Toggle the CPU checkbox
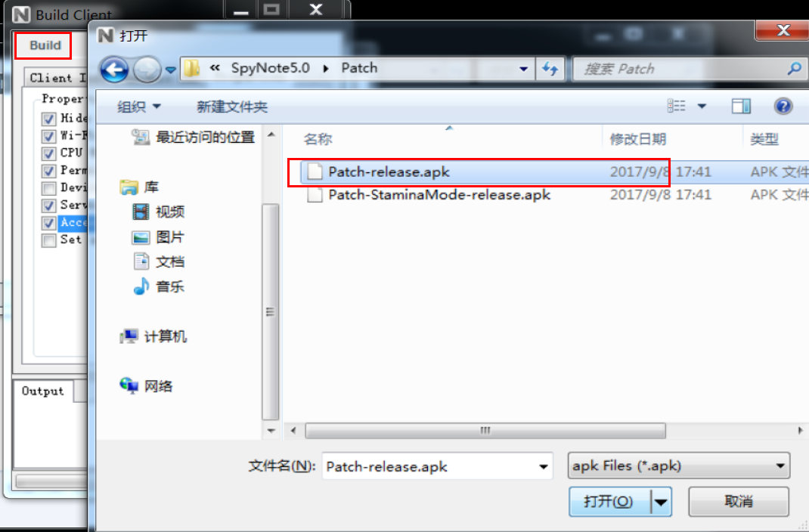The height and width of the screenshot is (532, 809). pos(48,153)
